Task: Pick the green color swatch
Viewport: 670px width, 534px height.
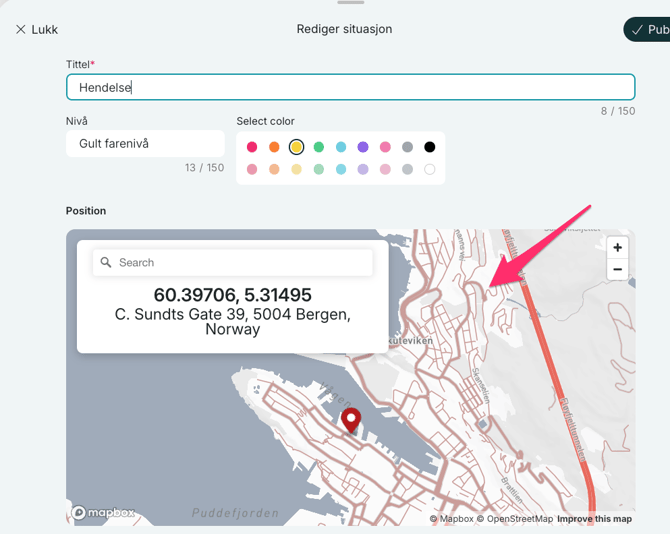Action: [319, 147]
